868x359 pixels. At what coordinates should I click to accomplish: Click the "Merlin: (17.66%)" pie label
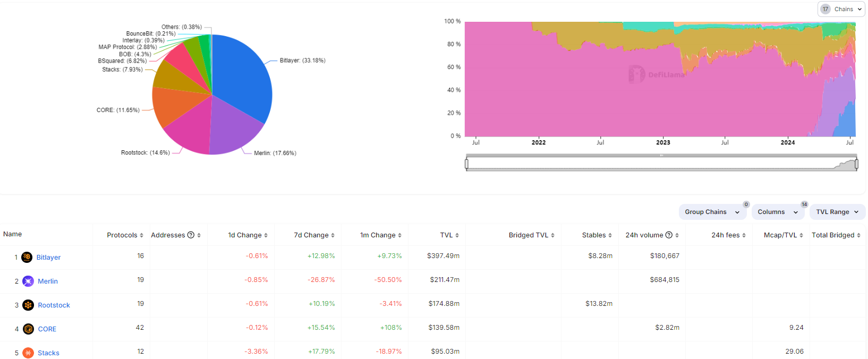point(275,153)
